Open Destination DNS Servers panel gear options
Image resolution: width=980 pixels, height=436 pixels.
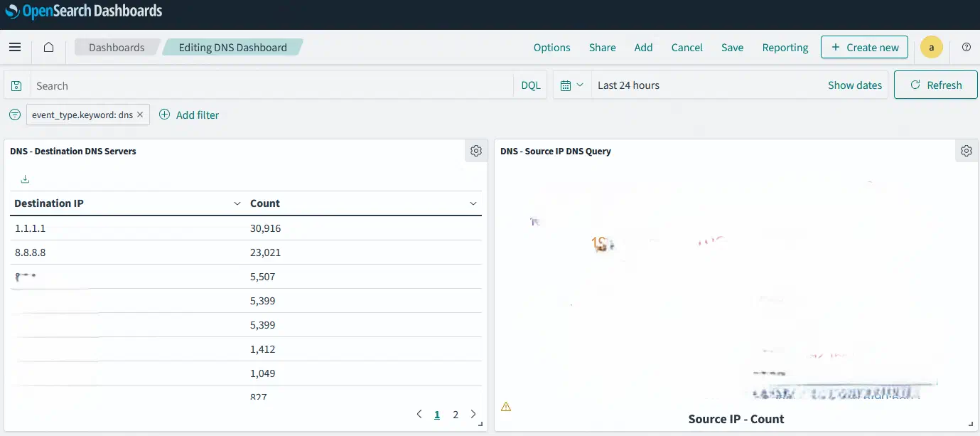tap(476, 151)
